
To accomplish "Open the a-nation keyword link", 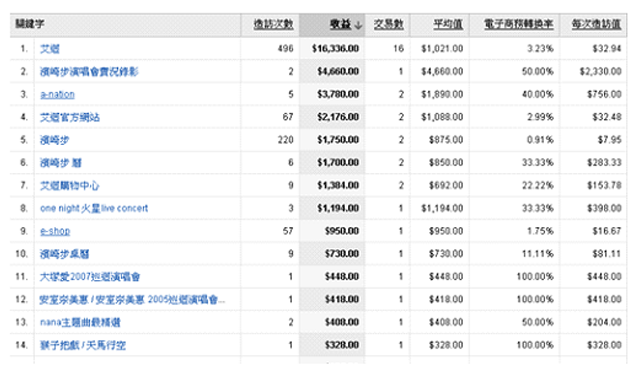I will click(57, 95).
